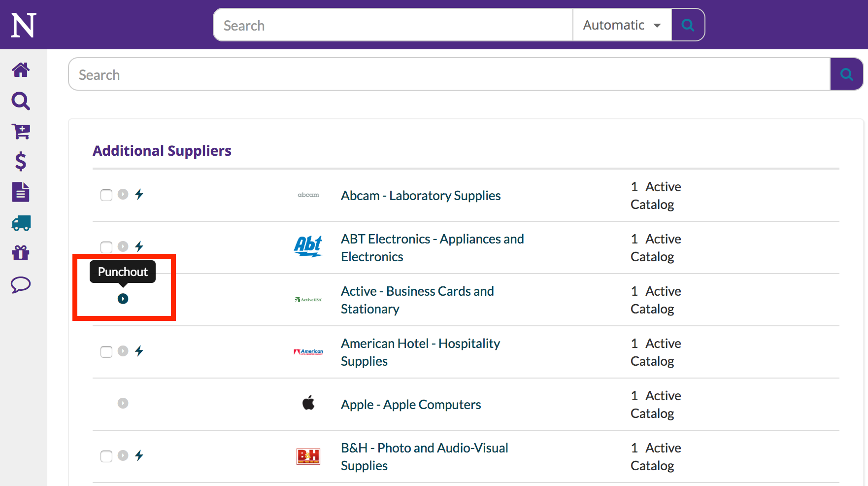Viewport: 868px width, 486px height.
Task: Open the magnifier search sidebar icon
Action: click(21, 101)
